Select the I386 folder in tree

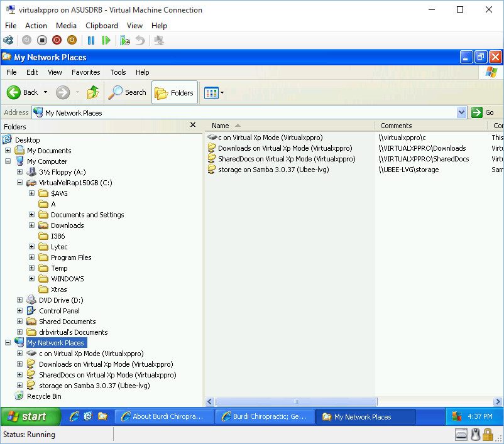pyautogui.click(x=58, y=236)
